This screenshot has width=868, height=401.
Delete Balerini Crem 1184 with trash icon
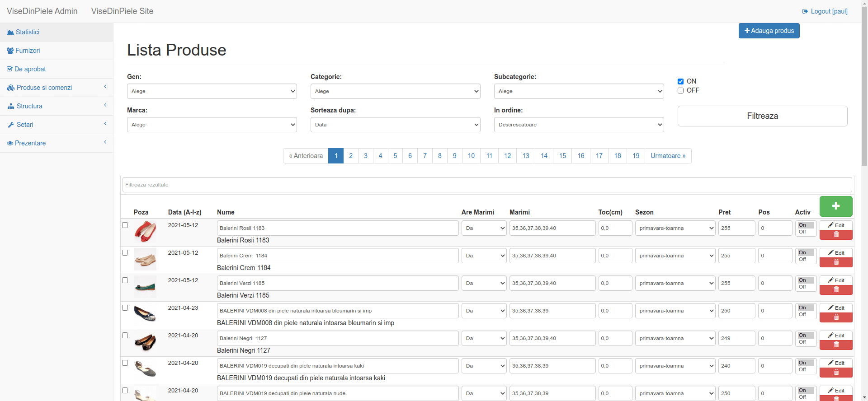pyautogui.click(x=836, y=262)
